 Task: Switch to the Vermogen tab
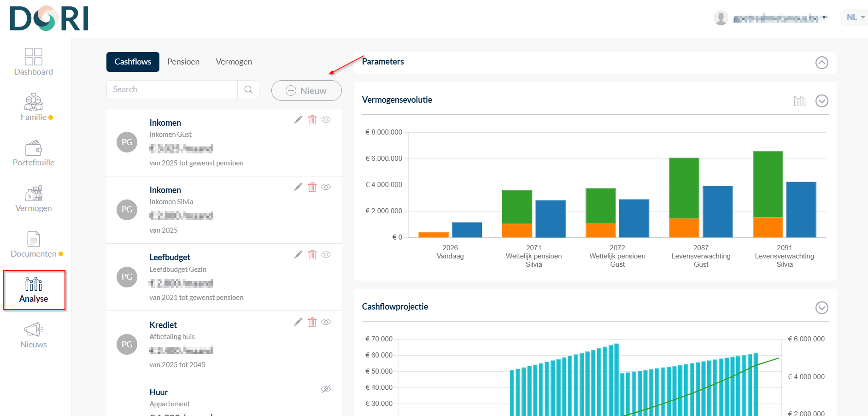[234, 62]
